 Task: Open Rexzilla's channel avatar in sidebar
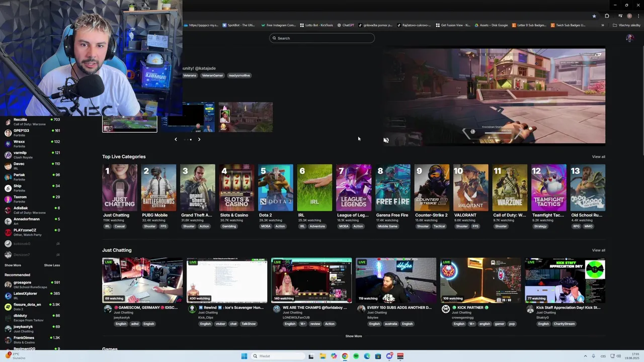pyautogui.click(x=8, y=122)
